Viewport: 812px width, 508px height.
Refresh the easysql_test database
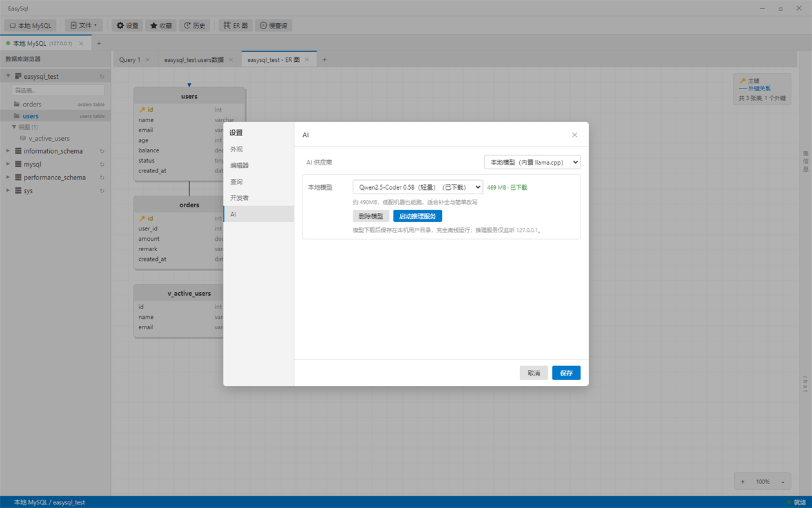102,76
